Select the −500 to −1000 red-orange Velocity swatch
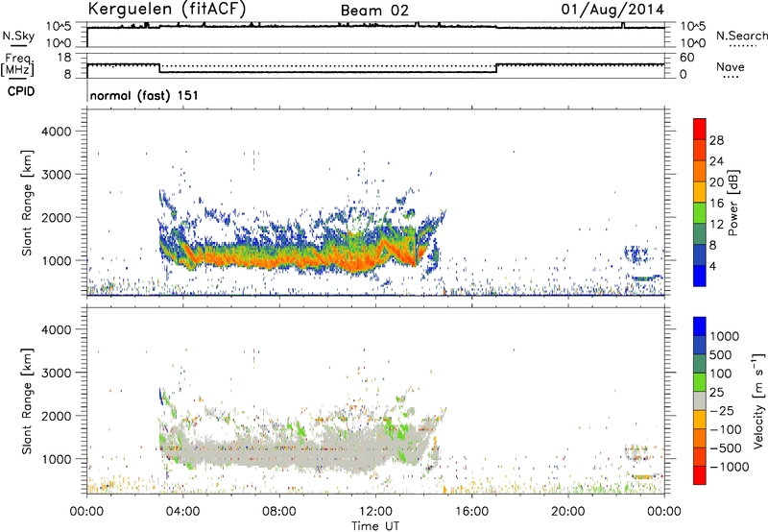Screen dimensions: 768x532 700,457
